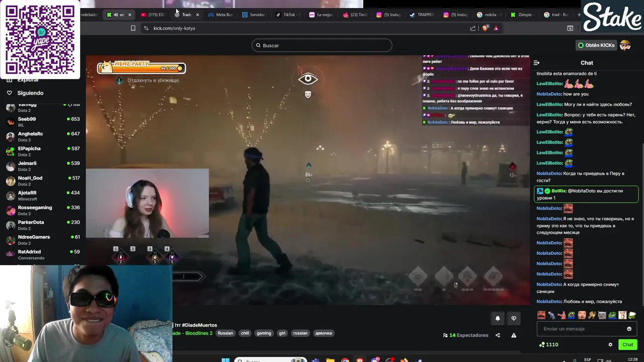The image size is (644, 362).
Task: Open AjotaRR's Minecraft stream
Action: coord(43,196)
